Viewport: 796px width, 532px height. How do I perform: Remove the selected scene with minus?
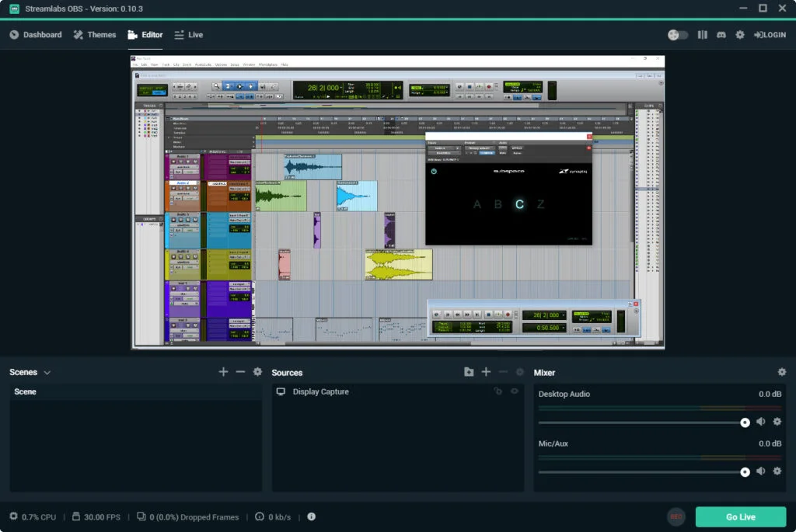click(240, 372)
